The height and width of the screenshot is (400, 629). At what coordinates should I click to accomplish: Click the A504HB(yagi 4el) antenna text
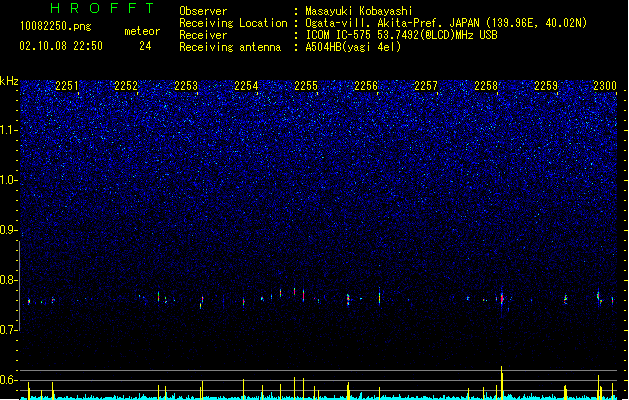tap(353, 47)
